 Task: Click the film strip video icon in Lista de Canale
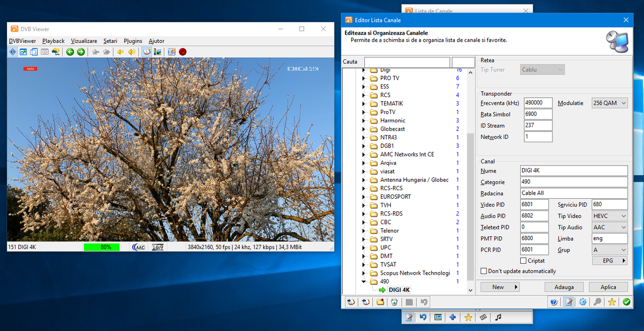(483, 317)
